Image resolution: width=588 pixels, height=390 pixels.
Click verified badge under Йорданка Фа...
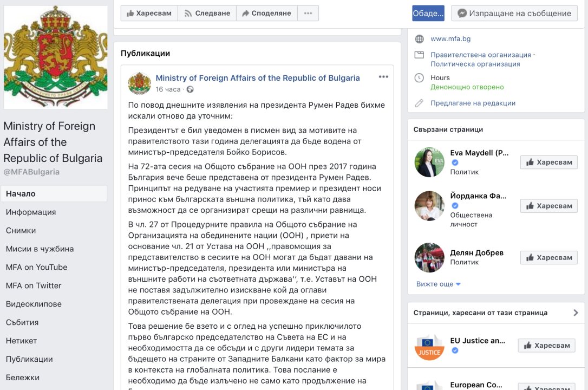(455, 205)
